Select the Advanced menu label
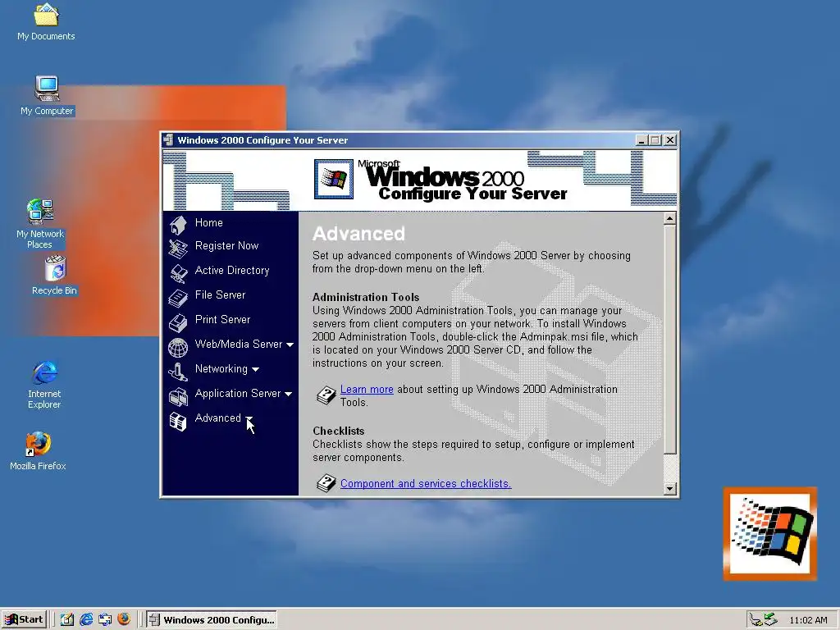 coord(218,418)
